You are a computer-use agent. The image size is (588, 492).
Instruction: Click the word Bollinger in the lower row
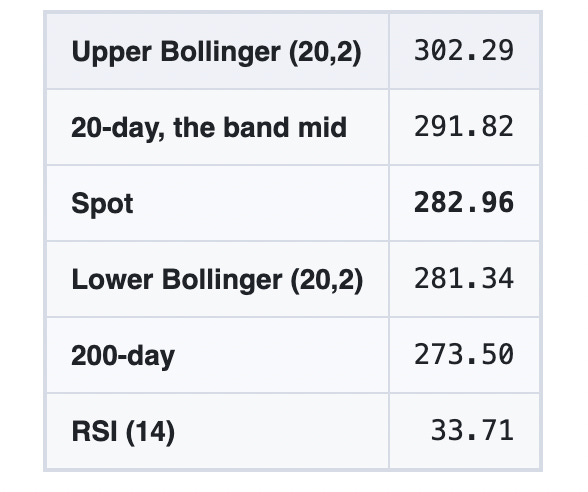click(x=222, y=280)
